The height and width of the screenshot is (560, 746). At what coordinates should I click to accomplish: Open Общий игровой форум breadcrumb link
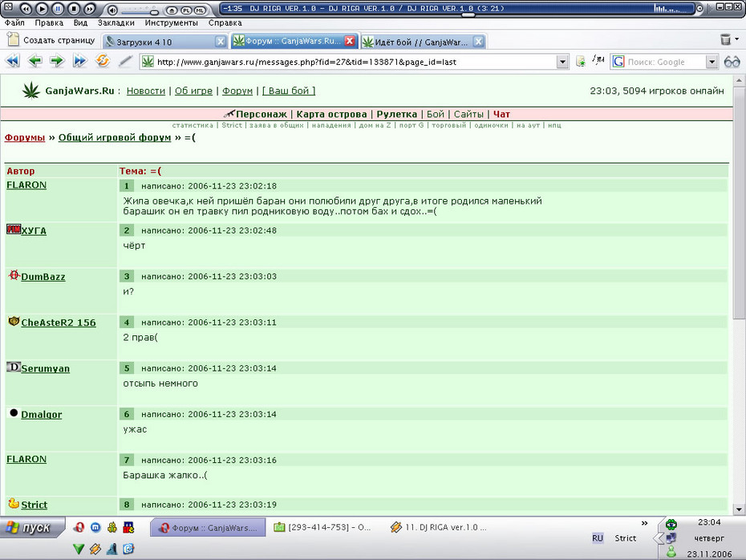coord(115,137)
